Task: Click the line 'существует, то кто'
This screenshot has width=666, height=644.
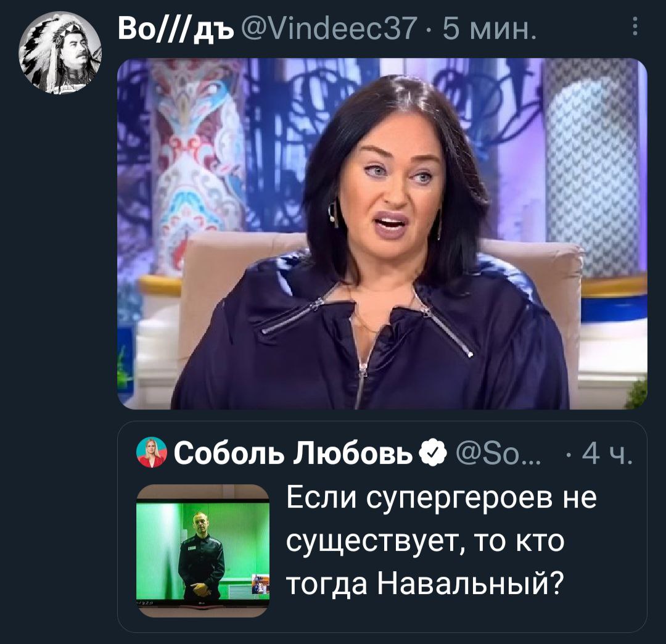Action: 425,541
